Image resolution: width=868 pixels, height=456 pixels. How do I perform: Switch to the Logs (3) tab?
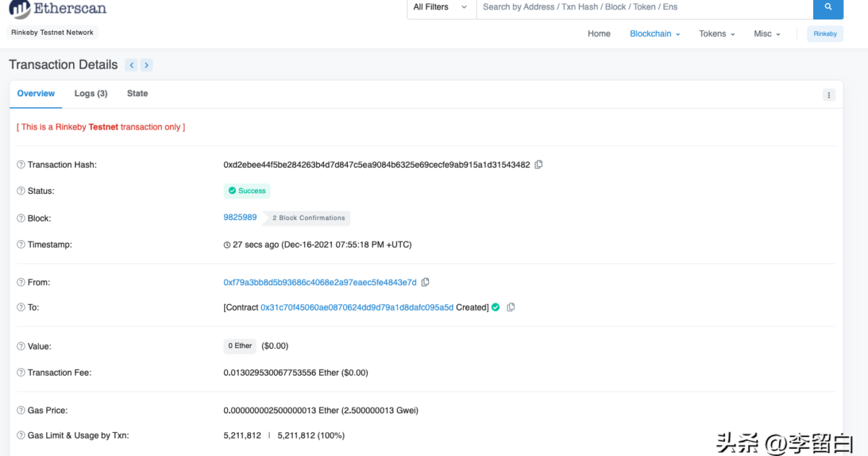coord(91,93)
